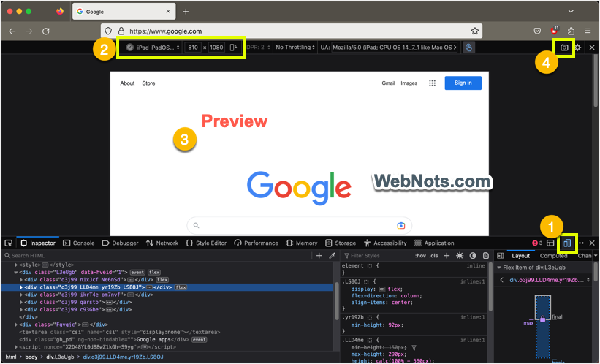This screenshot has height=364, width=600.
Task: Open the Pocket save icon
Action: tap(537, 31)
